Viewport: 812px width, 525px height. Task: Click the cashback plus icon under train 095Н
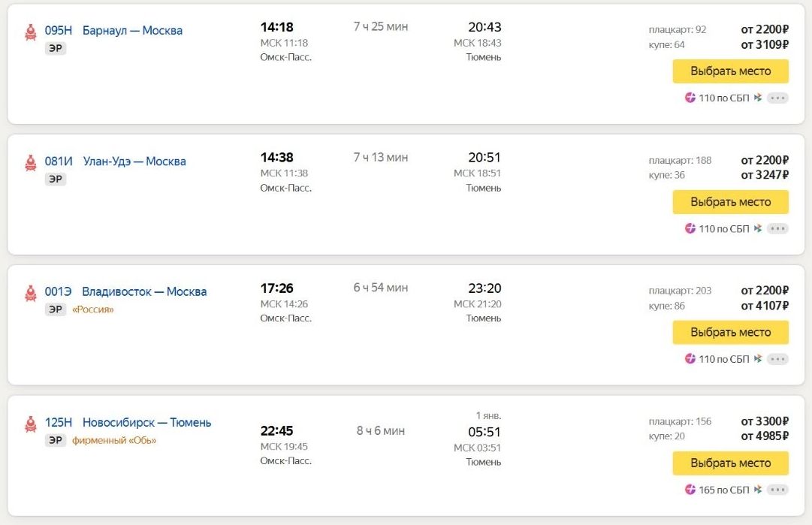click(690, 98)
